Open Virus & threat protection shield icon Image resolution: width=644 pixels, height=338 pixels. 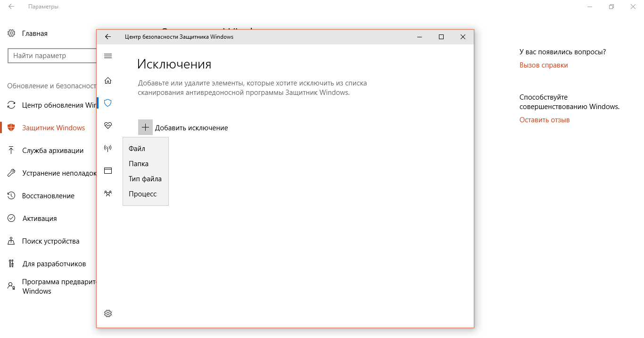point(108,102)
